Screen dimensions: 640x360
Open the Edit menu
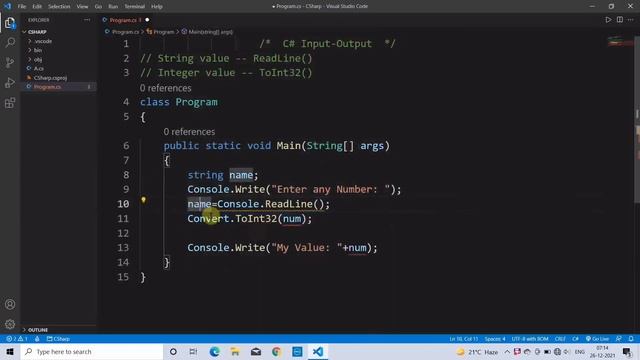37,7
